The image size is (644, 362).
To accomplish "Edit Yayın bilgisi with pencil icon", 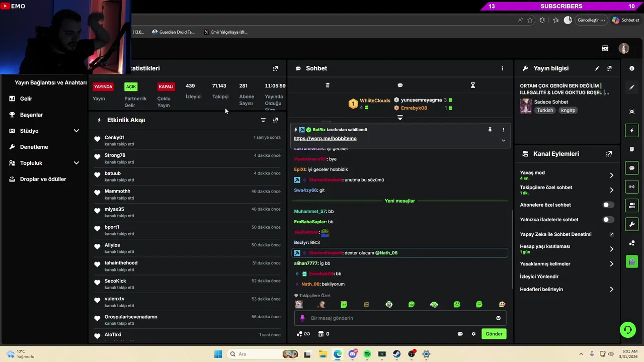I will point(597,68).
